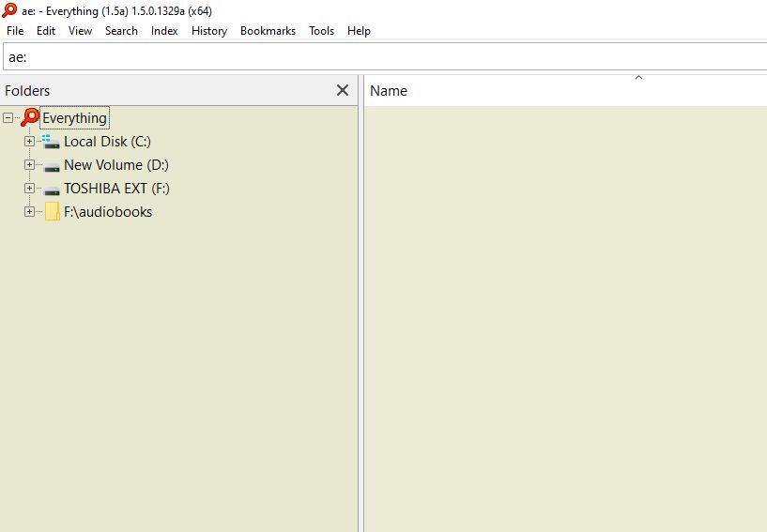Select the Everything tree item label
Screen dimensions: 767x532
[74, 118]
